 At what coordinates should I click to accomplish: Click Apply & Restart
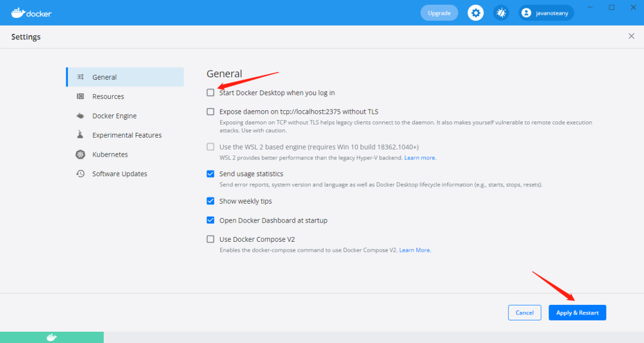[577, 313]
